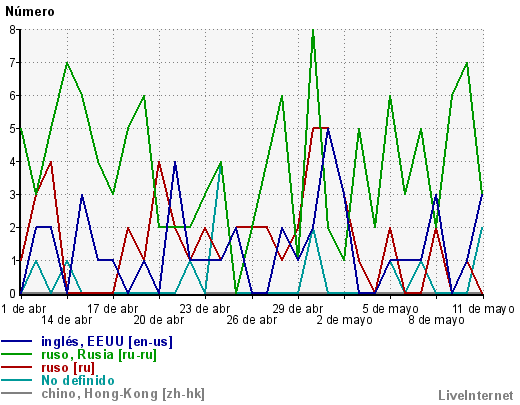The height and width of the screenshot is (405, 520).
Task: Click the '14 de abr' date label
Action: tap(67, 320)
